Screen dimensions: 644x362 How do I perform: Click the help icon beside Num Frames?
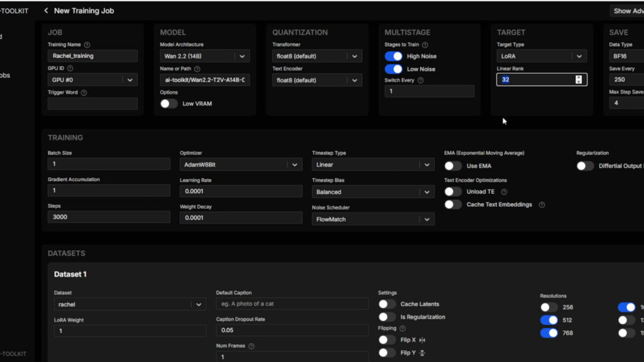(x=252, y=346)
